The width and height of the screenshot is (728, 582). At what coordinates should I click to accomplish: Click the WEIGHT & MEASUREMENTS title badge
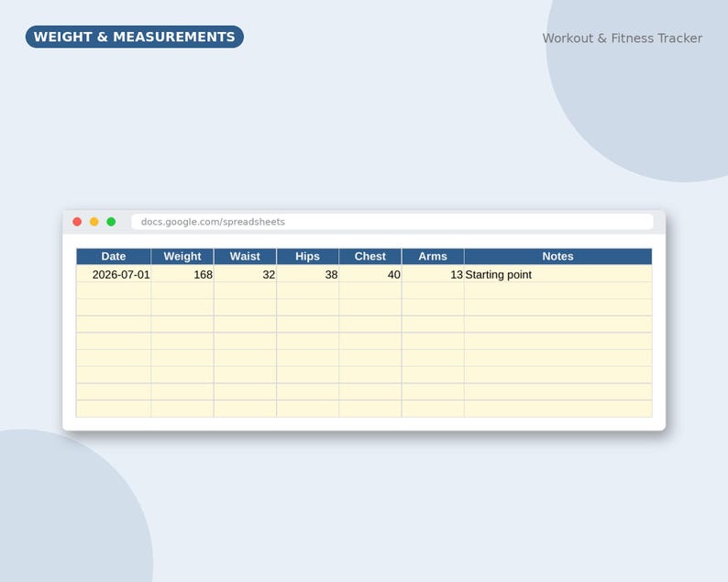135,37
